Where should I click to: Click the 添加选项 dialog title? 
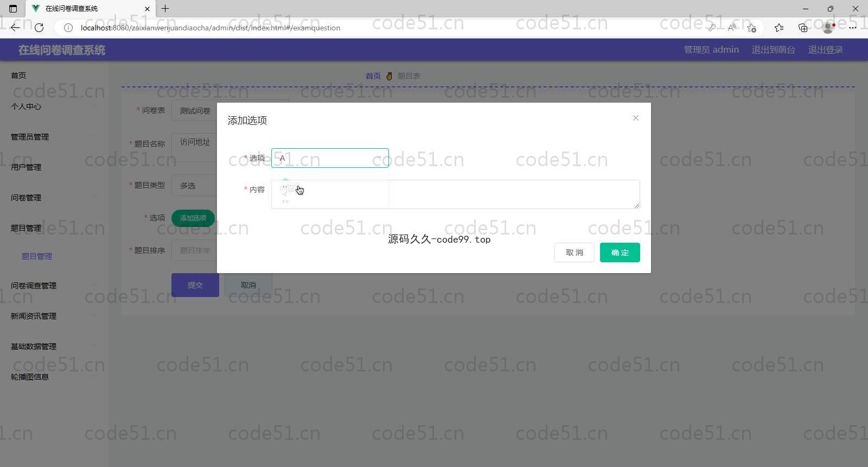click(247, 121)
